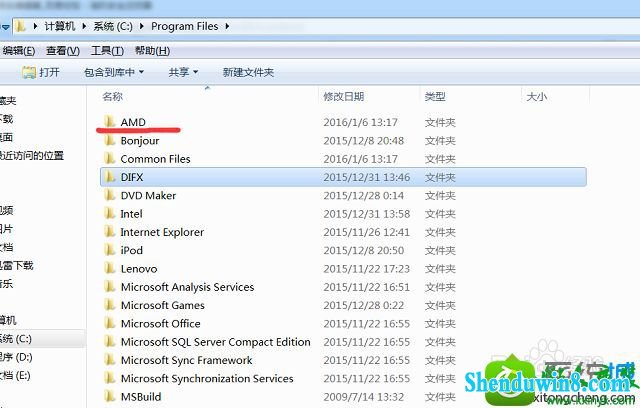Select the Internet Explorer folder name

point(162,232)
